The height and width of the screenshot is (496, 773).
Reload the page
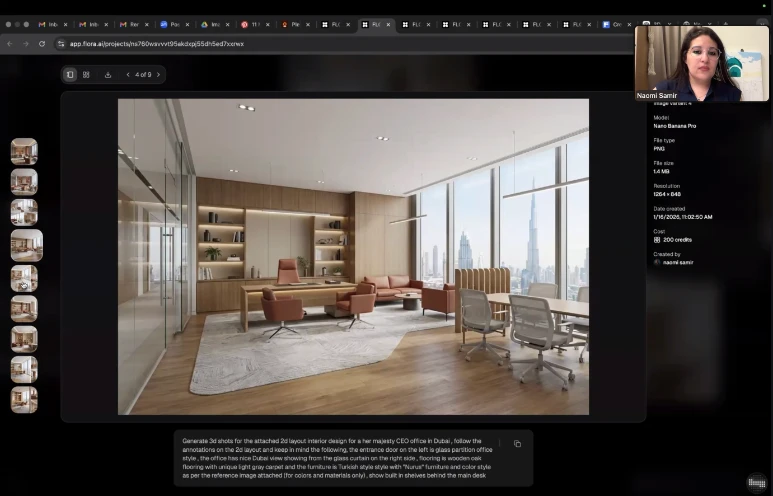42,44
